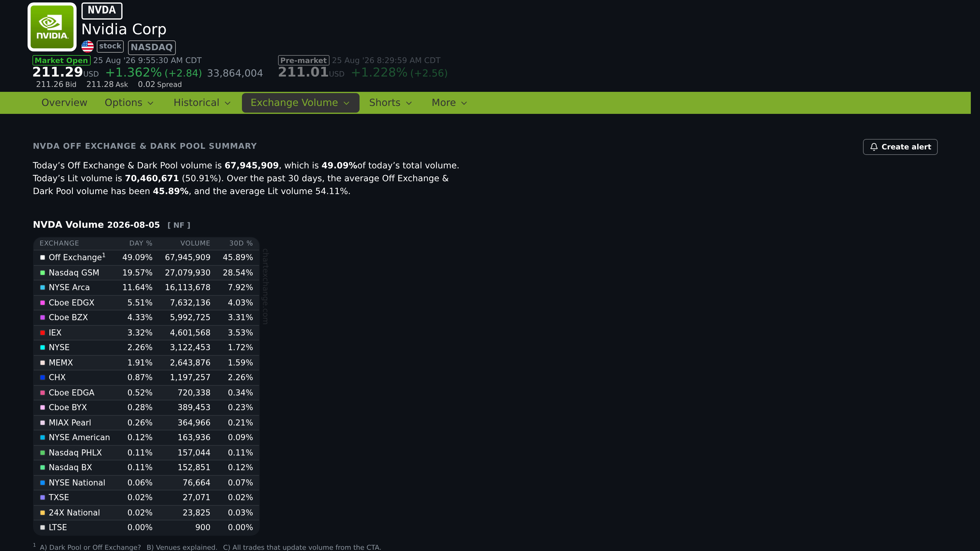The image size is (980, 551).
Task: Click the NYSE American row label
Action: 79,438
